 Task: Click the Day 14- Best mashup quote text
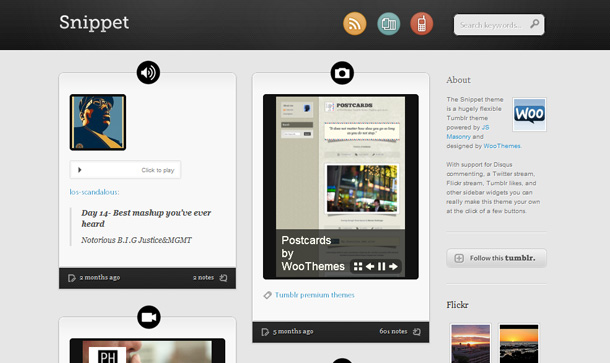(x=146, y=218)
